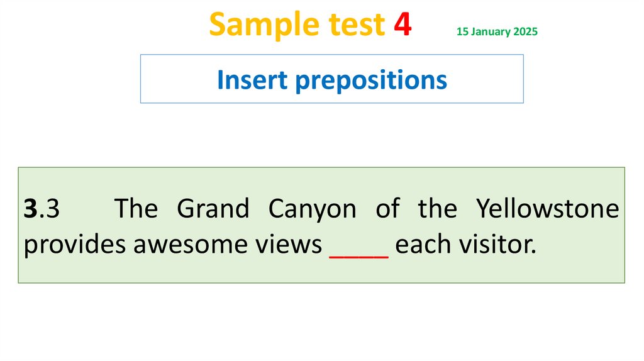Click the word "Canyon" in the sentence

tap(312, 209)
